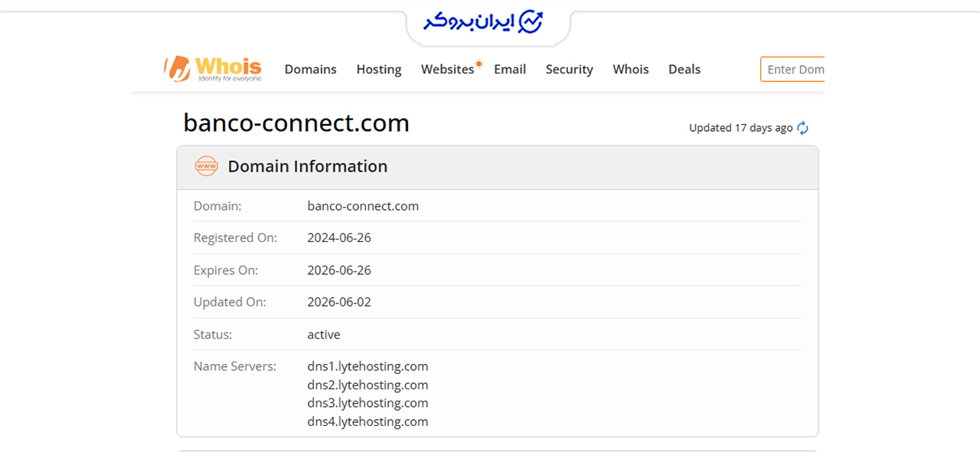The image size is (980, 452).
Task: Click the Iran Broker chart logo icon
Action: click(x=531, y=22)
